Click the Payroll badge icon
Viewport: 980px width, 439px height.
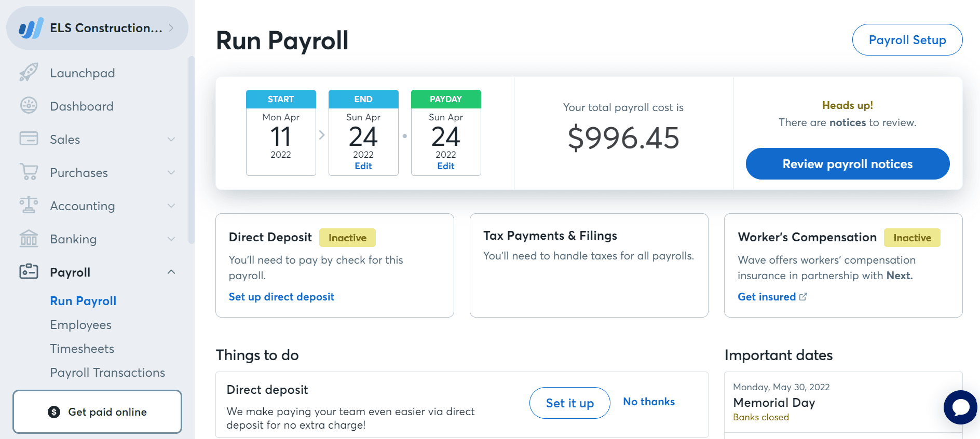click(x=29, y=272)
